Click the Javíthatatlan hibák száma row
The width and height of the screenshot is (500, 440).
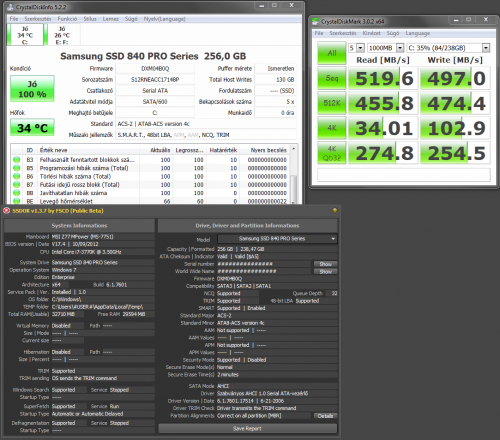click(x=151, y=193)
